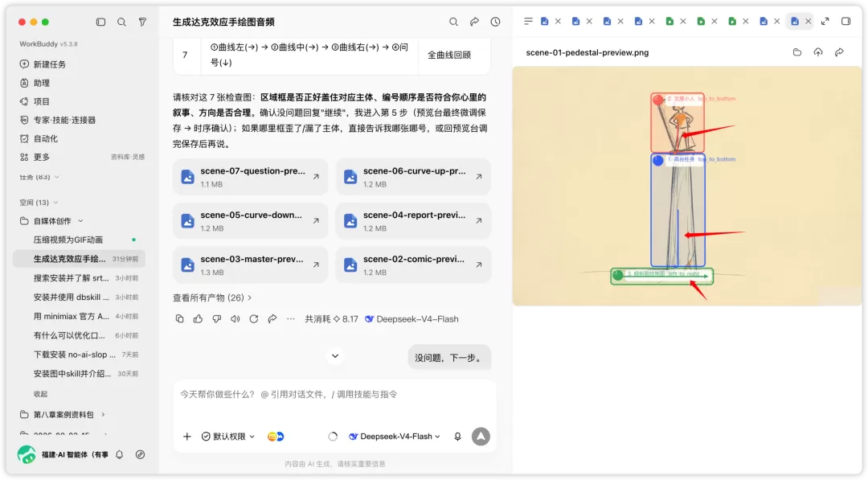Viewport: 868px width, 480px height.
Task: Open file scene-03-master-prev...
Action: tap(250, 265)
